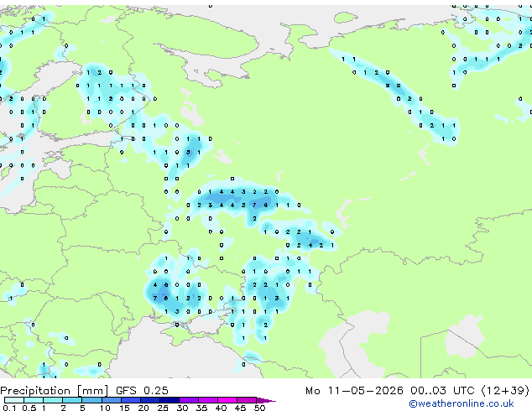Image resolution: width=532 pixels, height=411 pixels.
Task: Click the 40–45 mm magenta swatch
Action: (x=227, y=400)
